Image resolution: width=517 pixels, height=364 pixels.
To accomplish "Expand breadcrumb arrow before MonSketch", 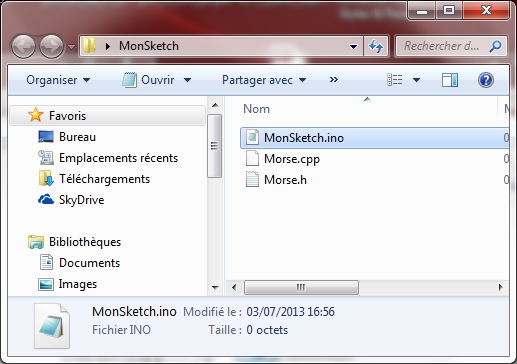I will pos(107,46).
